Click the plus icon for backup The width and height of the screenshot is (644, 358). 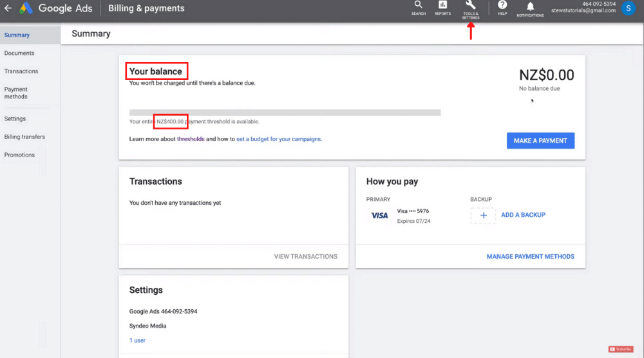[483, 215]
